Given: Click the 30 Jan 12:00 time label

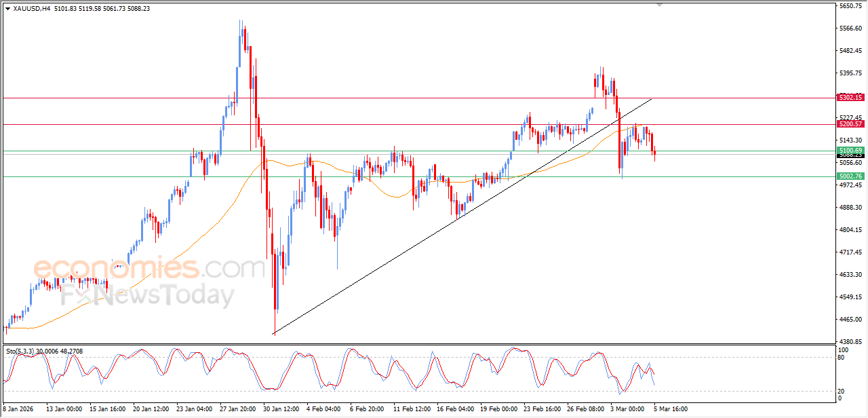Looking at the screenshot, I should [x=280, y=409].
